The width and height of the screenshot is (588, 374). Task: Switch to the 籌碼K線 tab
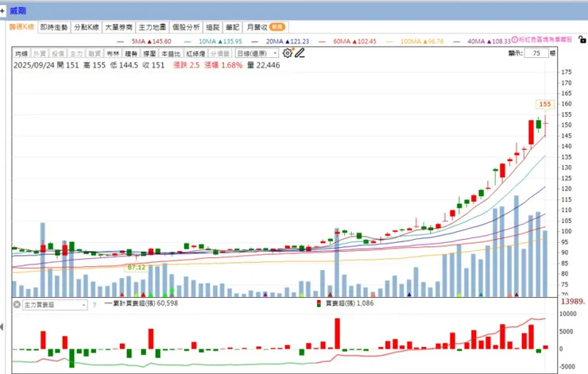pyautogui.click(x=21, y=27)
